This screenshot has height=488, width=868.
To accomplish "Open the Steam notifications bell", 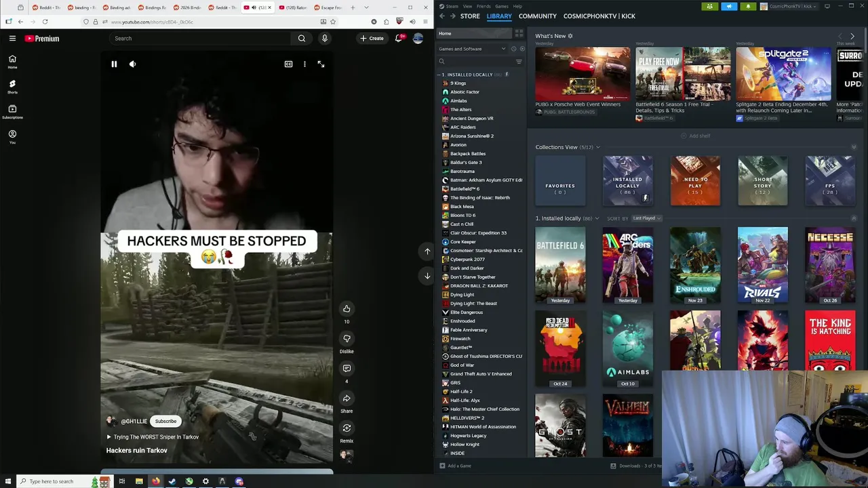I will point(748,7).
